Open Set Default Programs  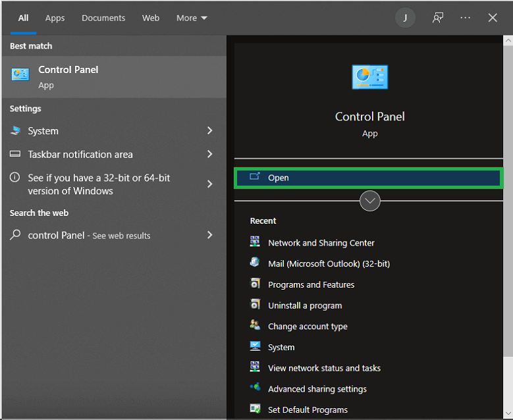[x=308, y=410]
